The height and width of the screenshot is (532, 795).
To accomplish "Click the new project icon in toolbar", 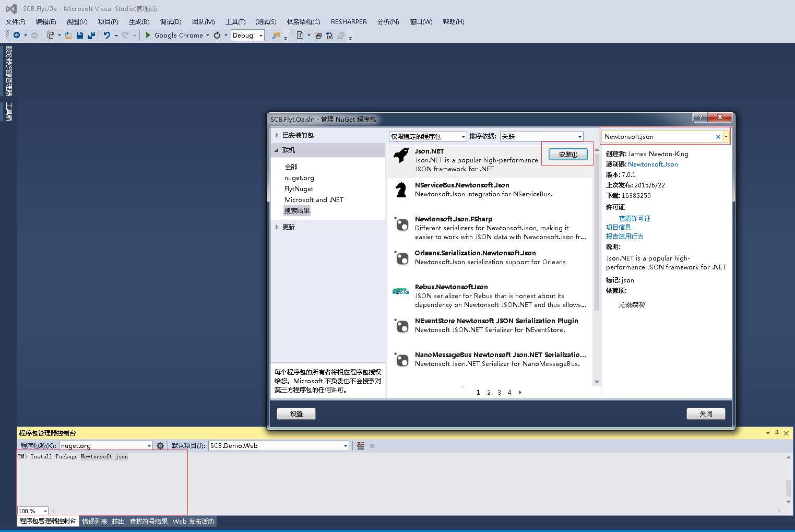I will 50,35.
